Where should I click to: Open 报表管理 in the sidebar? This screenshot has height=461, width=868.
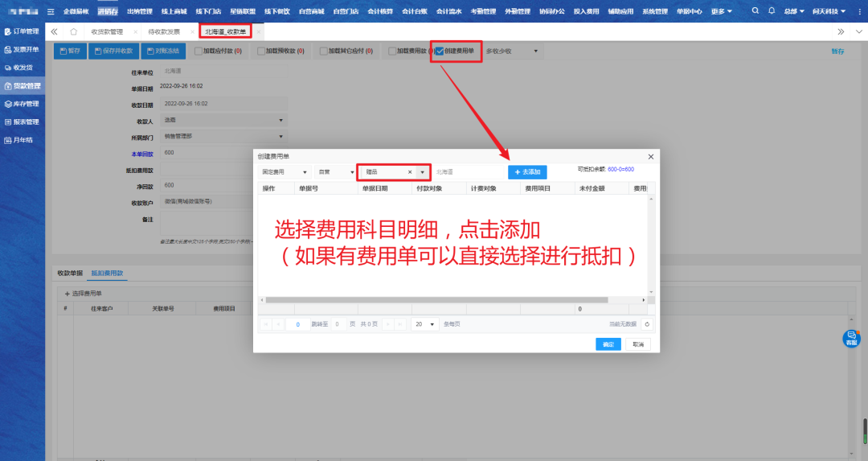[x=23, y=122]
